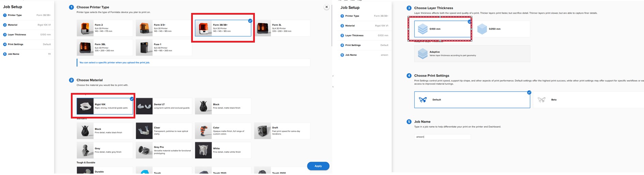Click step 3 circle beside Choose Layer Thickness
The width and height of the screenshot is (644, 175).
(409, 8)
